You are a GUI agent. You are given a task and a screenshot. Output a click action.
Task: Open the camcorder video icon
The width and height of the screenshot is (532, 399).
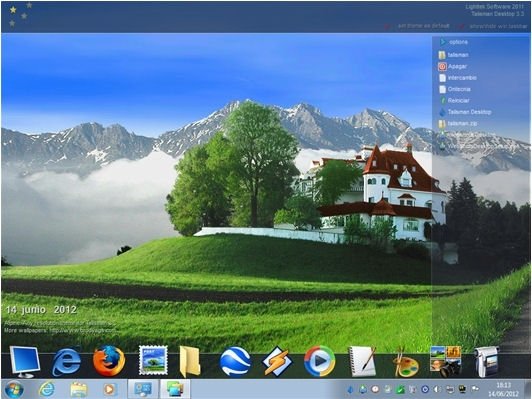point(487,362)
